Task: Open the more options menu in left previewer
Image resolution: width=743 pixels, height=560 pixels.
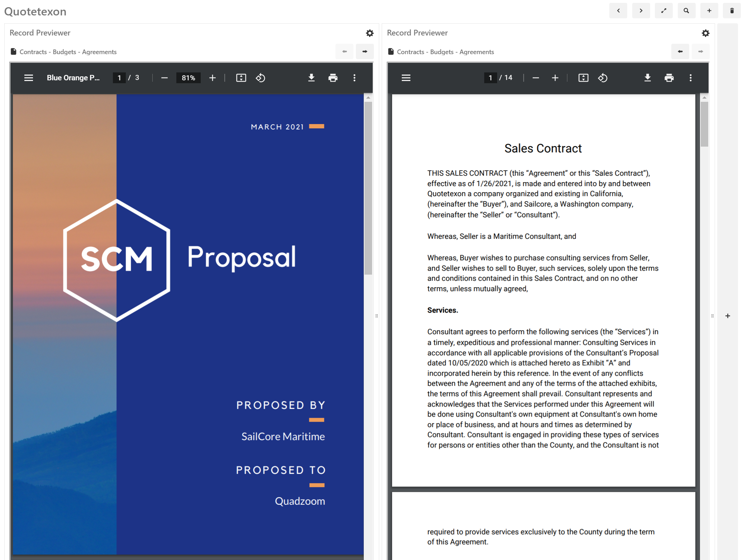Action: pyautogui.click(x=354, y=77)
